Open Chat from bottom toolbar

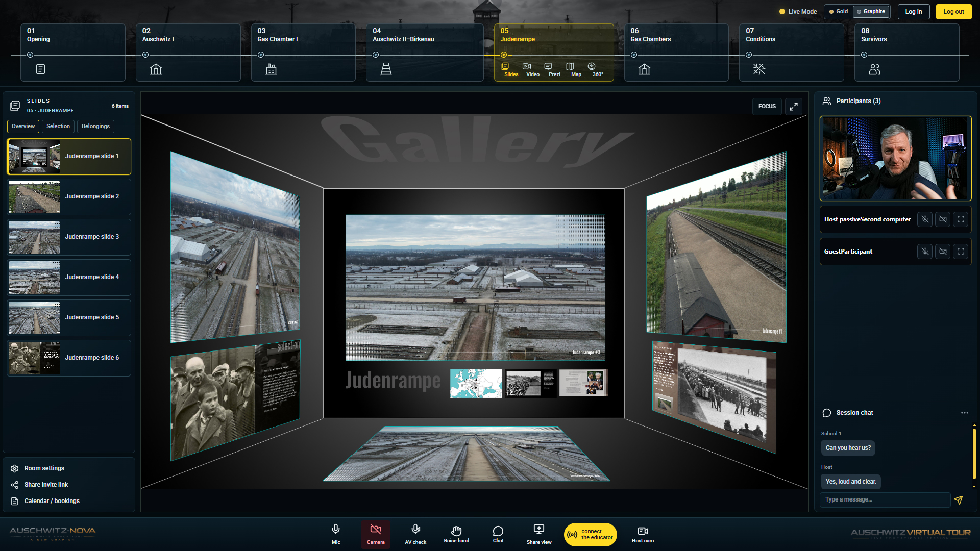(x=498, y=534)
